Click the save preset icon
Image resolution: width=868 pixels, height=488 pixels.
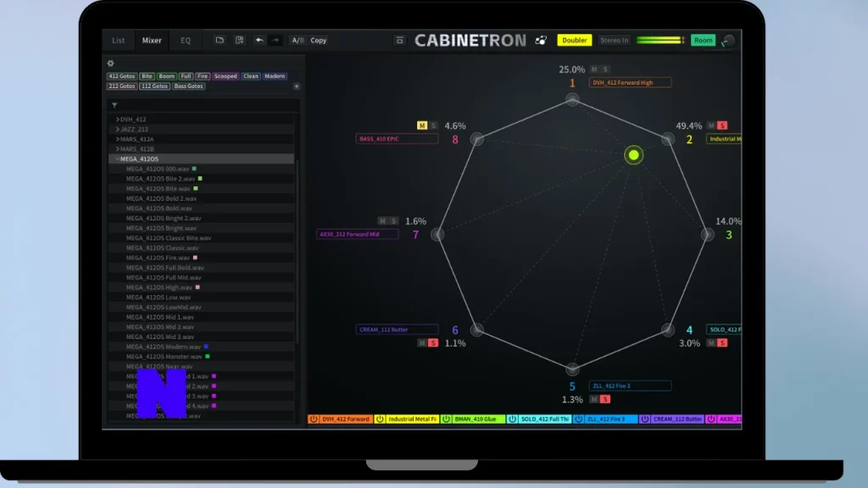coord(239,41)
